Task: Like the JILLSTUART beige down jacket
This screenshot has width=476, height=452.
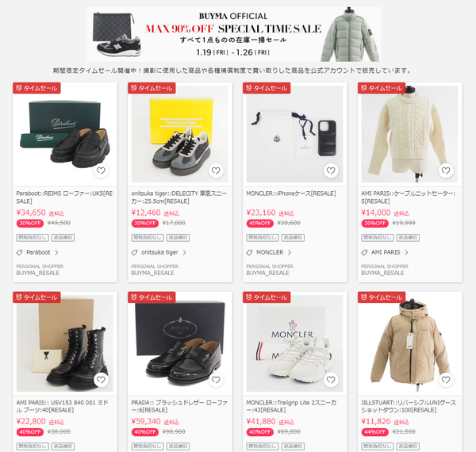Action: [446, 380]
